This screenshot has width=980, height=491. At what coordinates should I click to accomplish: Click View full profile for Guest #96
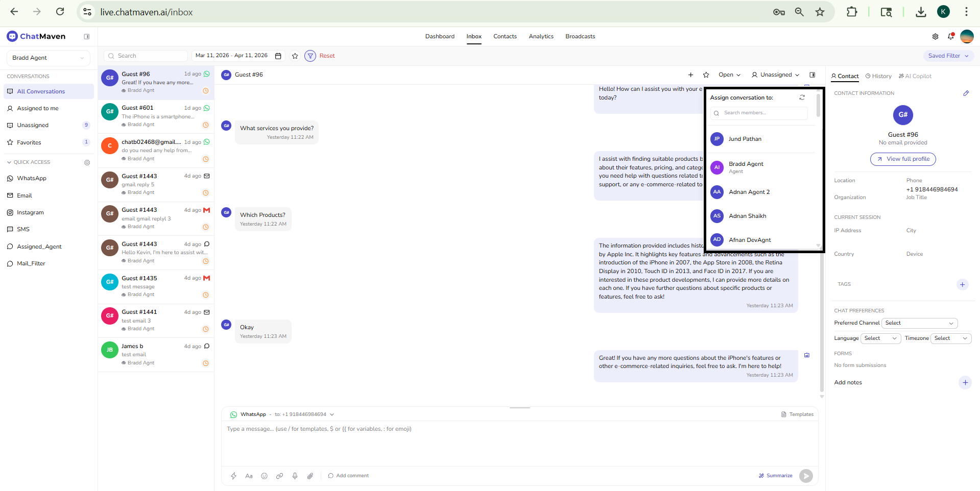[x=902, y=159]
